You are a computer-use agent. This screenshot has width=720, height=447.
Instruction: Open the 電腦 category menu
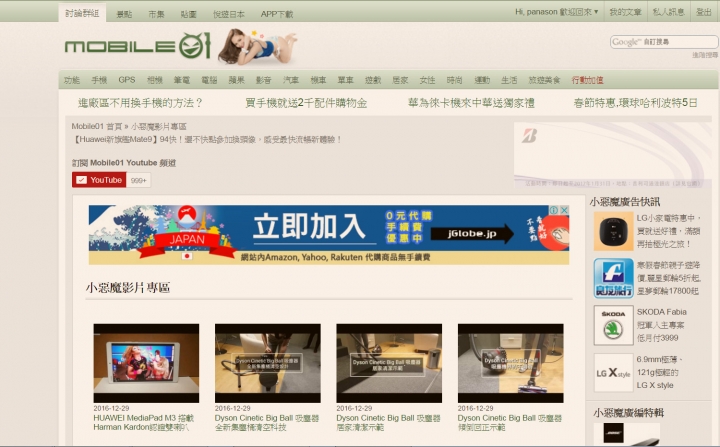pyautogui.click(x=209, y=80)
